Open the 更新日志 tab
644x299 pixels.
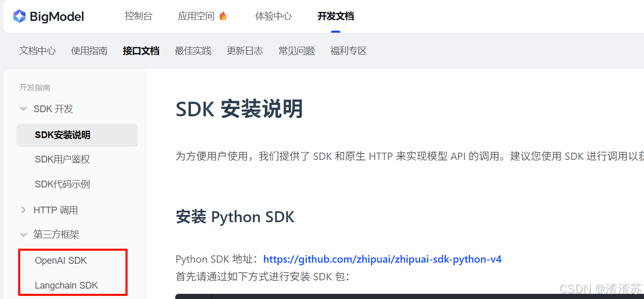coord(245,51)
